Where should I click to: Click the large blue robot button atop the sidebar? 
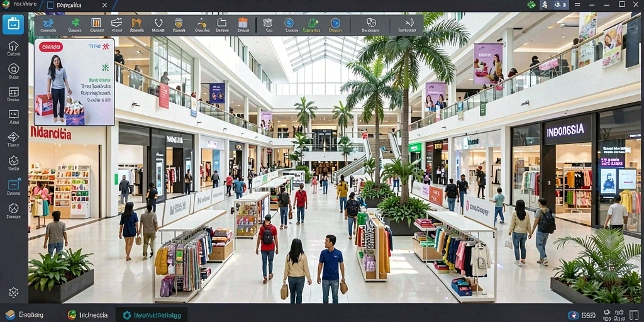(x=13, y=25)
